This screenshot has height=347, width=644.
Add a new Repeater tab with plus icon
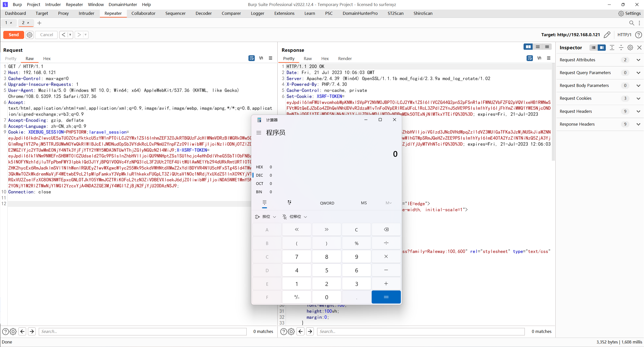point(39,23)
